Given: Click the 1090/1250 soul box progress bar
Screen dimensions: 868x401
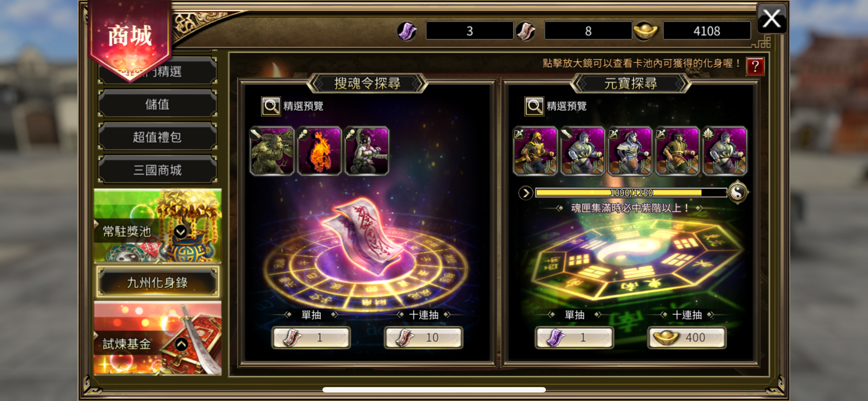Looking at the screenshot, I should [x=631, y=193].
